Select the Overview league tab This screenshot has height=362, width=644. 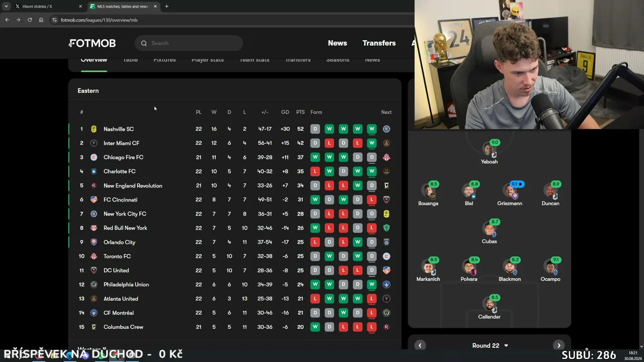pos(94,60)
